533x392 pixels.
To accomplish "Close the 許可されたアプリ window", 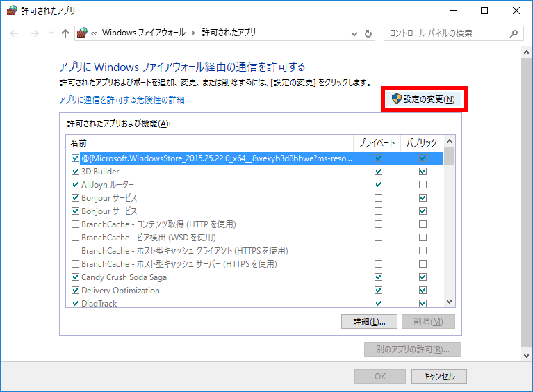I will tap(516, 10).
